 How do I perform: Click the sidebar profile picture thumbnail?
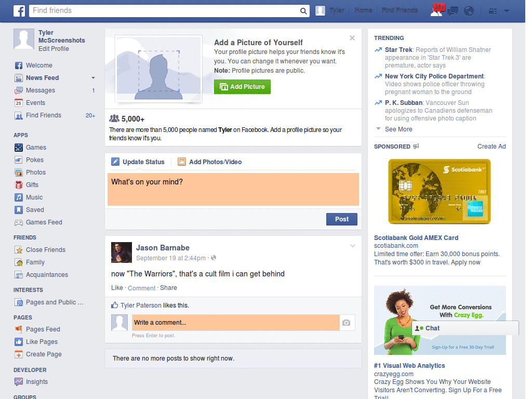pyautogui.click(x=24, y=39)
